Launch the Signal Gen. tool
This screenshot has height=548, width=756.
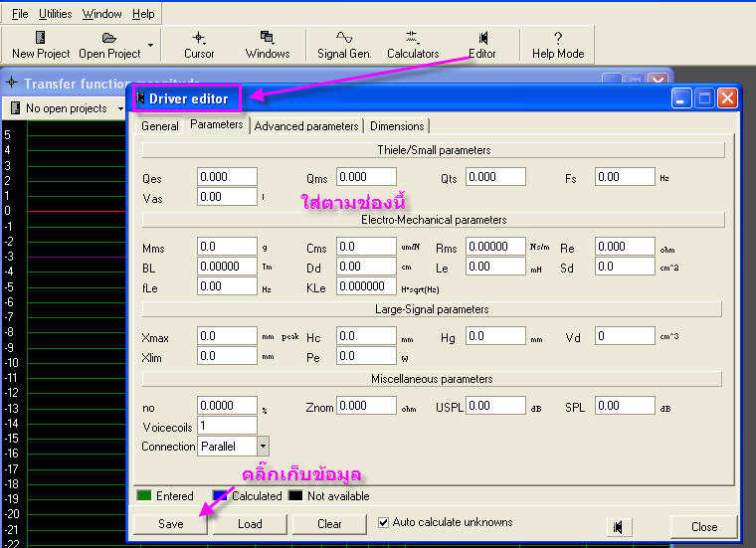pos(344,45)
